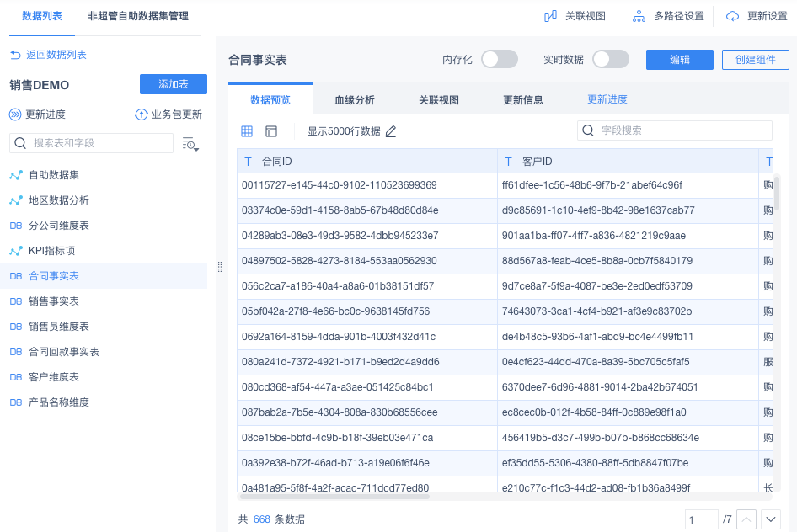Click the 编辑 button

pos(680,60)
